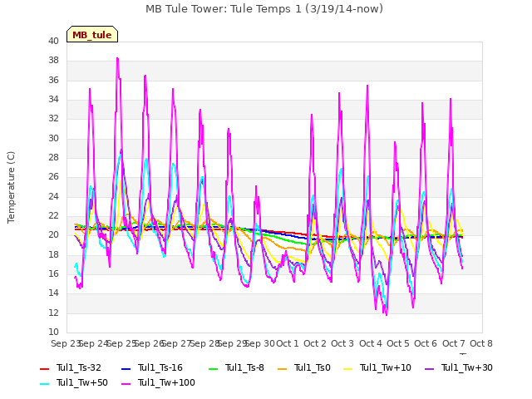Click the yellow Tul1_Tw+10 legend swatch
The width and height of the screenshot is (532, 399).
(x=348, y=368)
